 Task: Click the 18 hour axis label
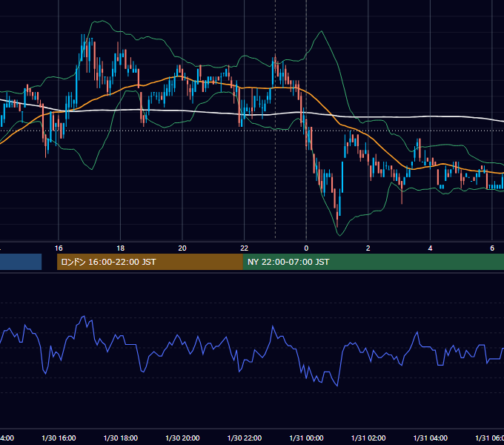tap(121, 248)
